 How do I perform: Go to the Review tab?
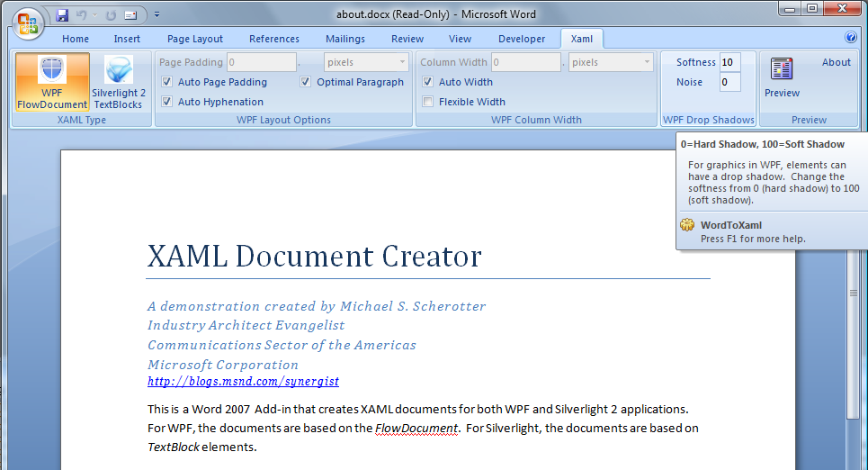pos(407,39)
